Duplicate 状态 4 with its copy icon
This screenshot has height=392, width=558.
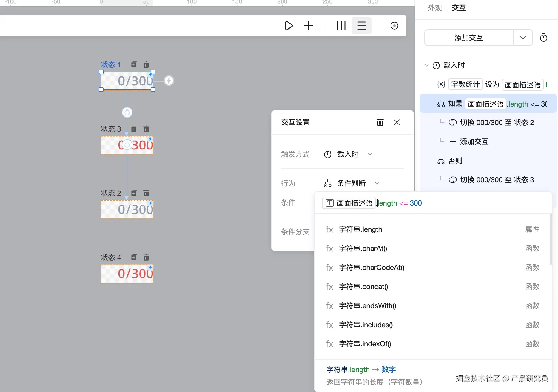click(x=134, y=257)
